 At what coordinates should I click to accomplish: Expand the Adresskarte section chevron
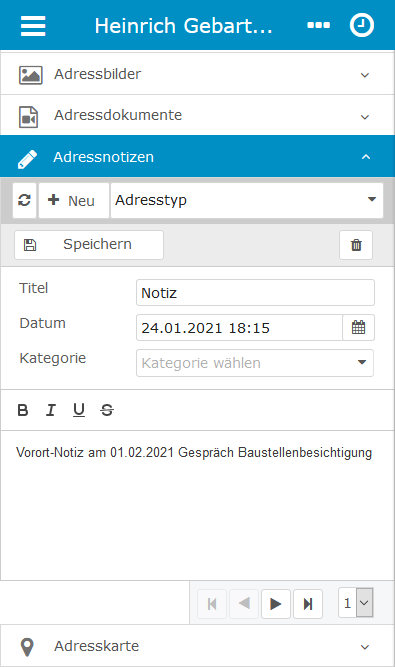[x=365, y=647]
